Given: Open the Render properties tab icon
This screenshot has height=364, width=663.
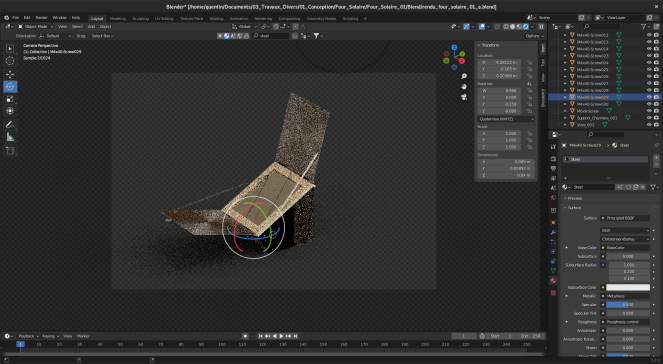Looking at the screenshot, I should [x=553, y=159].
